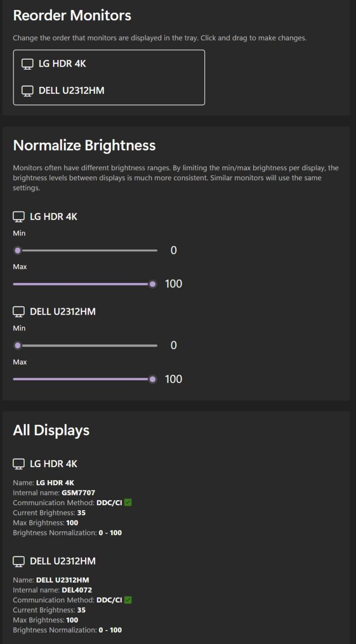Click the Max brightness slider handle for LG HDR 4K
The height and width of the screenshot is (644, 356).
click(x=154, y=283)
